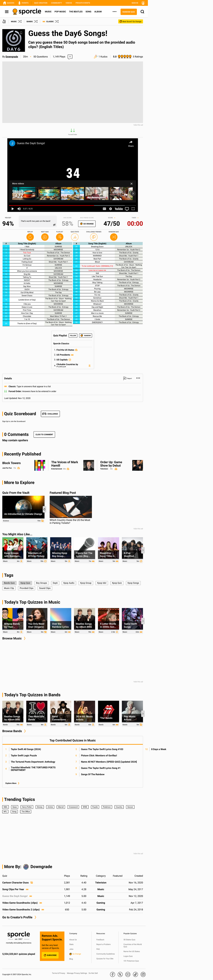
Task: Open Go to Creator's Profile chevron
Action: point(35,918)
